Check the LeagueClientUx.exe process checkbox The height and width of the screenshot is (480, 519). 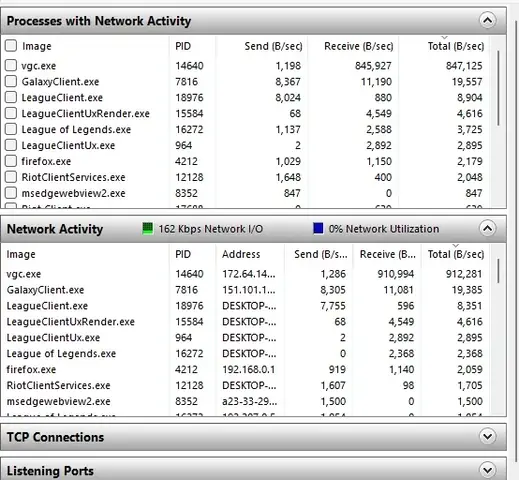11,145
